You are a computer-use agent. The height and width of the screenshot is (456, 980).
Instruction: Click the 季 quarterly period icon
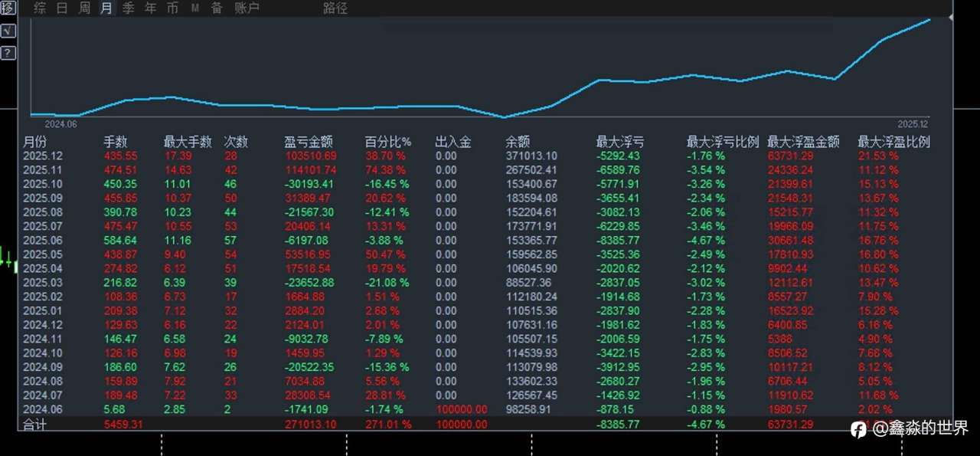point(128,8)
